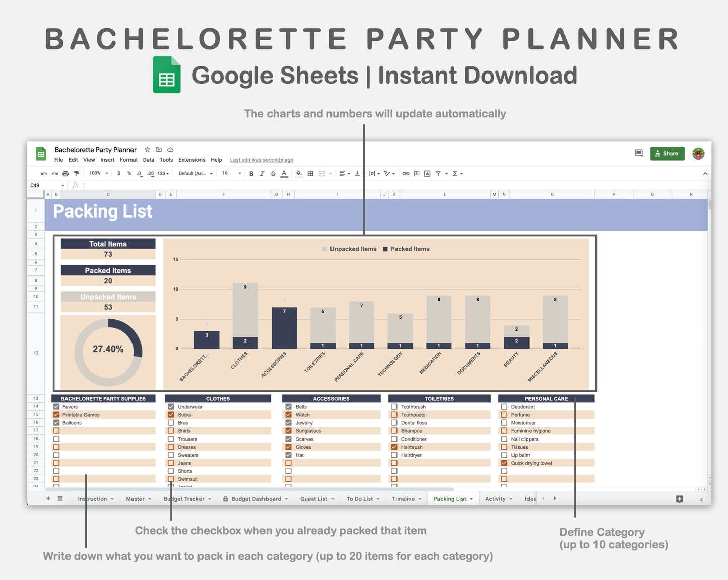The height and width of the screenshot is (580, 728).
Task: Select the Bold formatting icon
Action: [251, 173]
